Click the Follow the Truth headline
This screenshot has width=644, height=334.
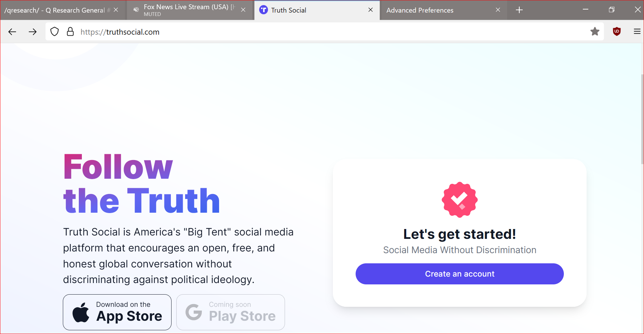click(142, 184)
